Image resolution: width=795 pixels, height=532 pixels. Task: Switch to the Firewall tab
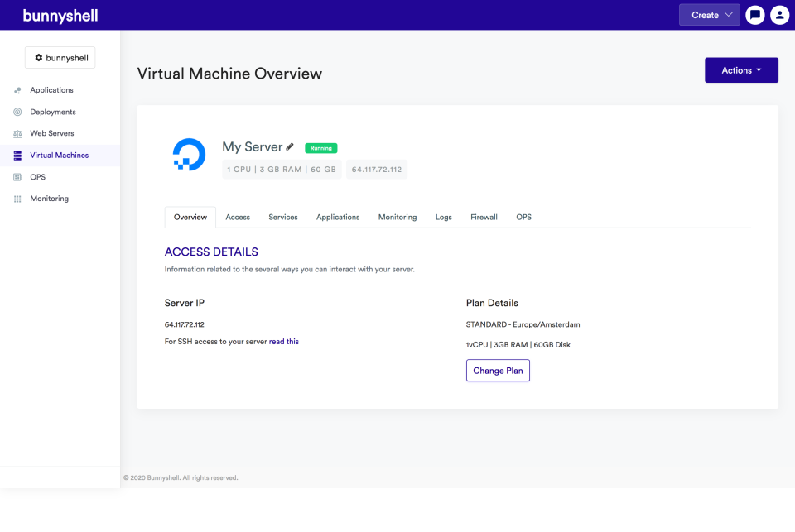coord(484,217)
